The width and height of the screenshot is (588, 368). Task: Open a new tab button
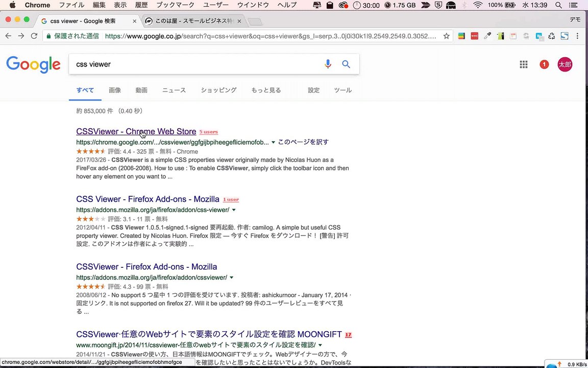tap(255, 22)
